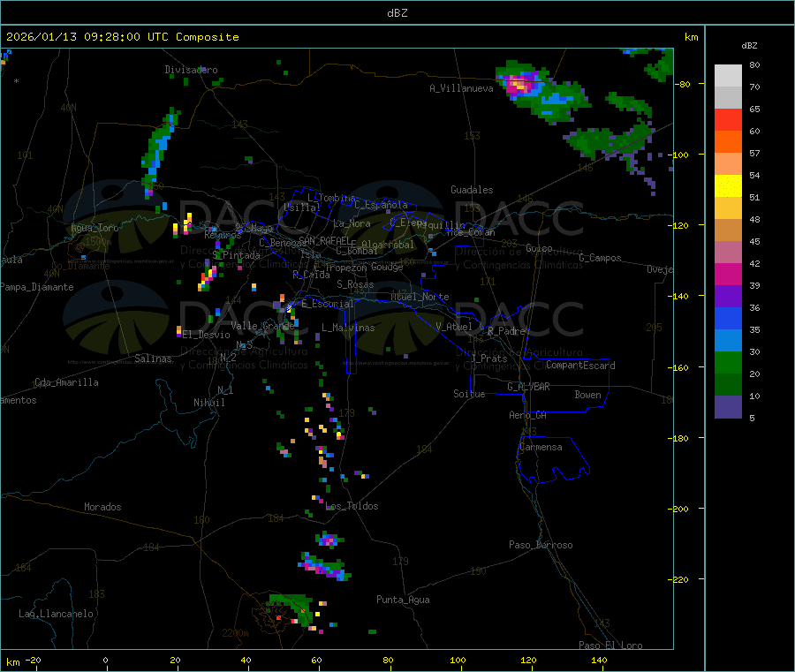This screenshot has height=672, width=795.
Task: Click the S_Pintada map label
Action: 236,255
